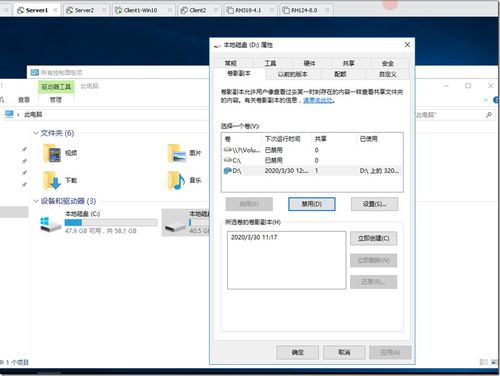Open the Tools tab in properties dialog

[270, 63]
